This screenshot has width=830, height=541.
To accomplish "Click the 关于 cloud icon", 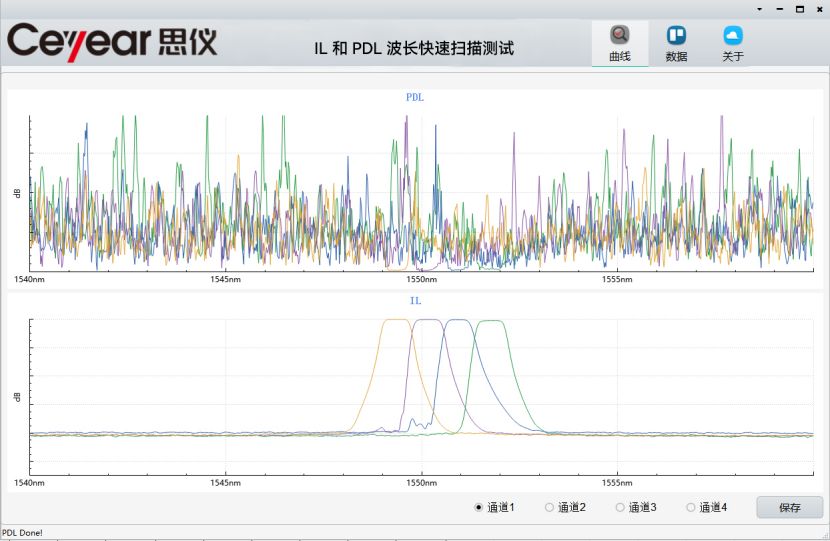I will [733, 36].
